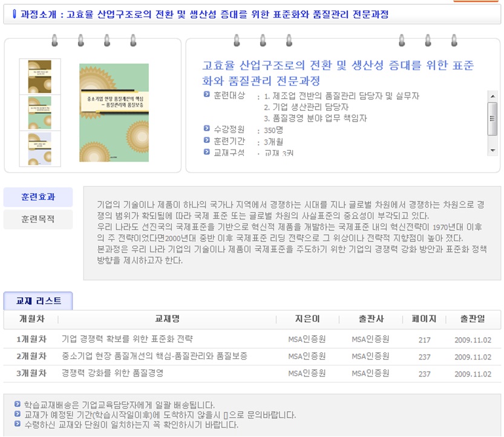Click the blue bar icon before 과정소개

click(13, 14)
